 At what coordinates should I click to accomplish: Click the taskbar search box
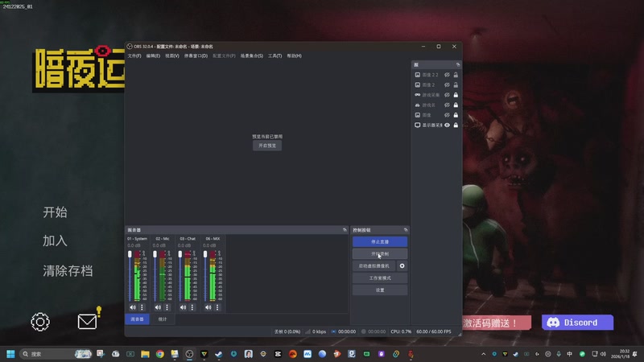(x=56, y=354)
